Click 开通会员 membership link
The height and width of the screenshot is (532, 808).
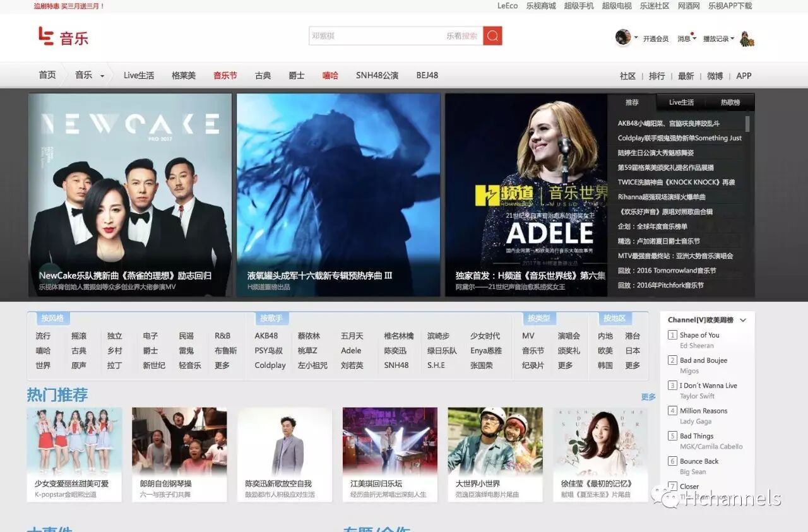tap(656, 38)
